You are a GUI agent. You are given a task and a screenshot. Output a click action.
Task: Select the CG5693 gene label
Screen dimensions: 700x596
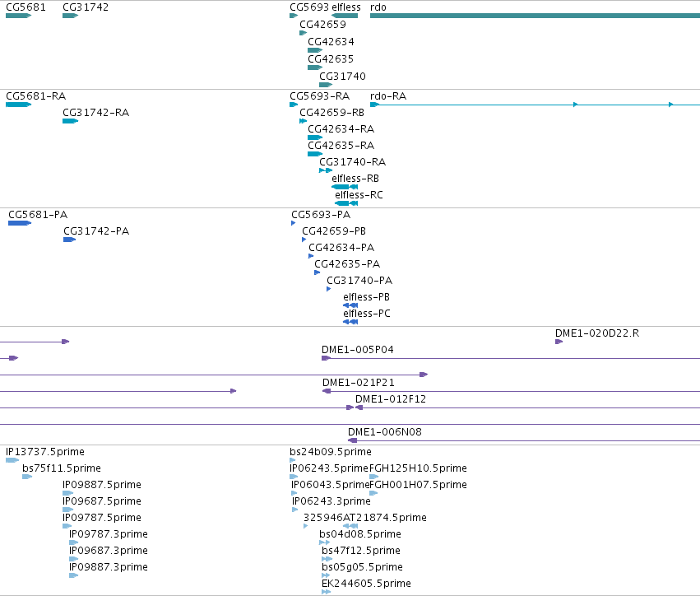[x=309, y=7]
